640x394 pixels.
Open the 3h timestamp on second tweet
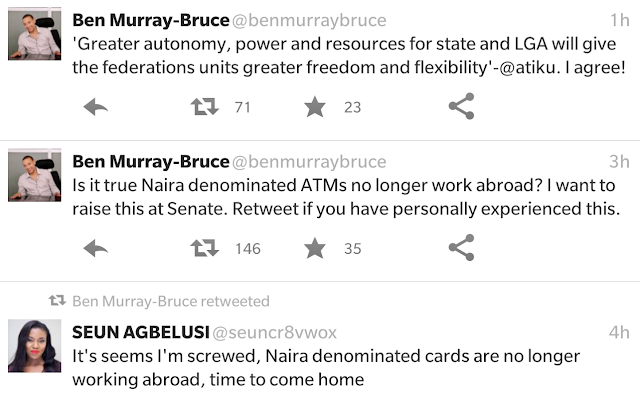coord(619,162)
